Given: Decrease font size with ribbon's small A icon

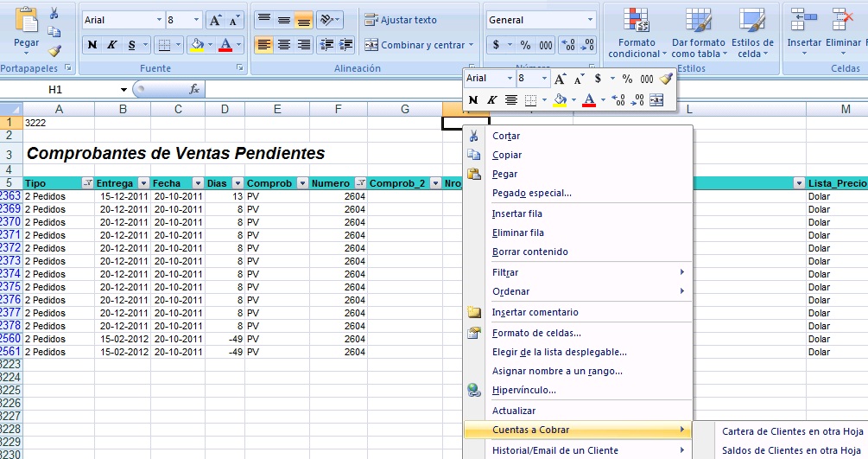Looking at the screenshot, I should (233, 21).
